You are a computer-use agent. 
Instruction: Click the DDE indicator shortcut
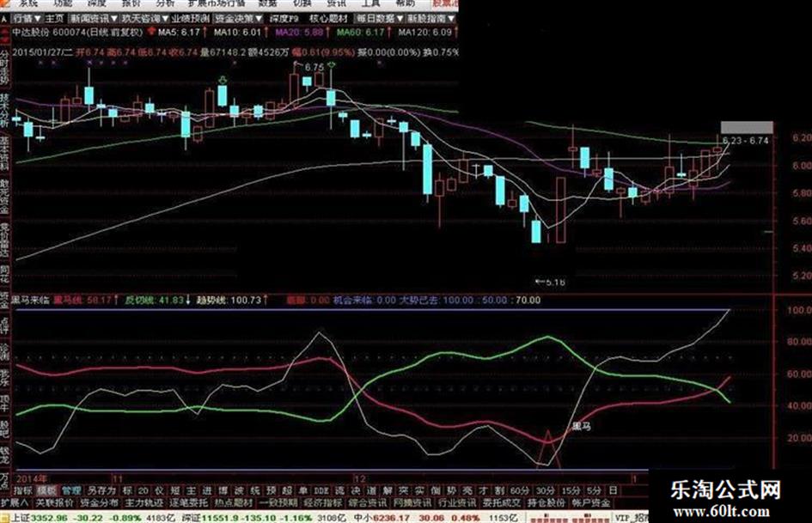tap(321, 490)
